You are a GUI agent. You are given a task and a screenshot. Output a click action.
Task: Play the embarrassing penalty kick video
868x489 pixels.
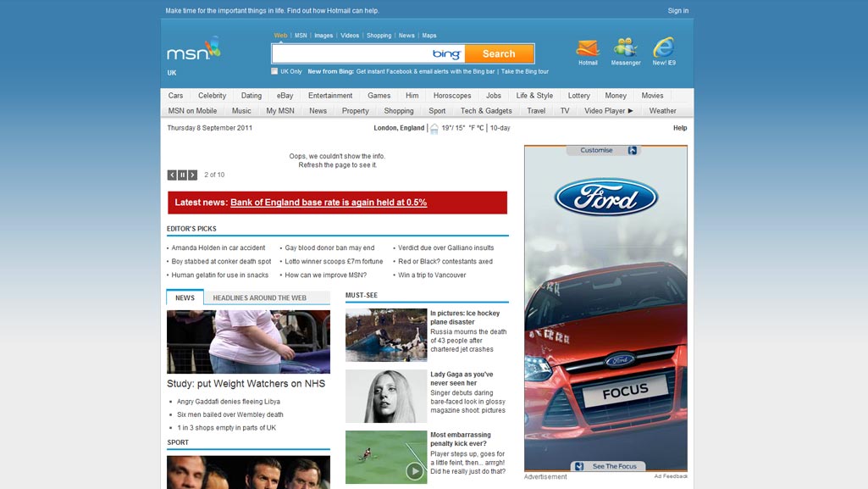click(414, 471)
